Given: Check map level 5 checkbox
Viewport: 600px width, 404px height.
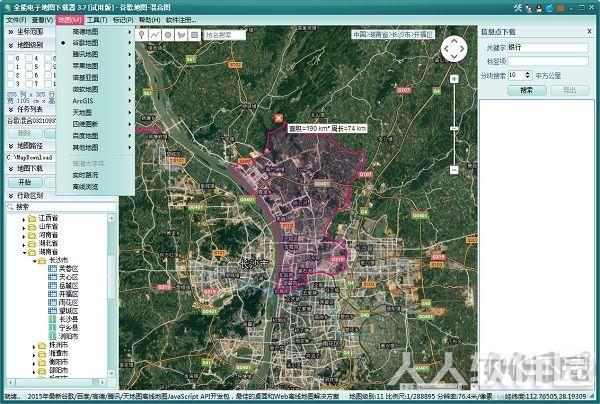Looking at the screenshot, I should pyautogui.click(x=29, y=67).
